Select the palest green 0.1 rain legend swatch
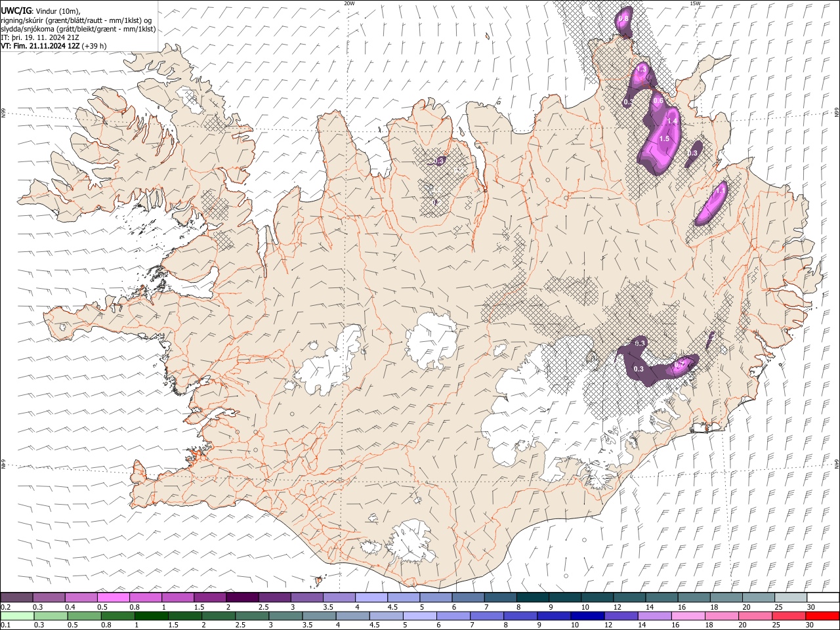 (17, 616)
